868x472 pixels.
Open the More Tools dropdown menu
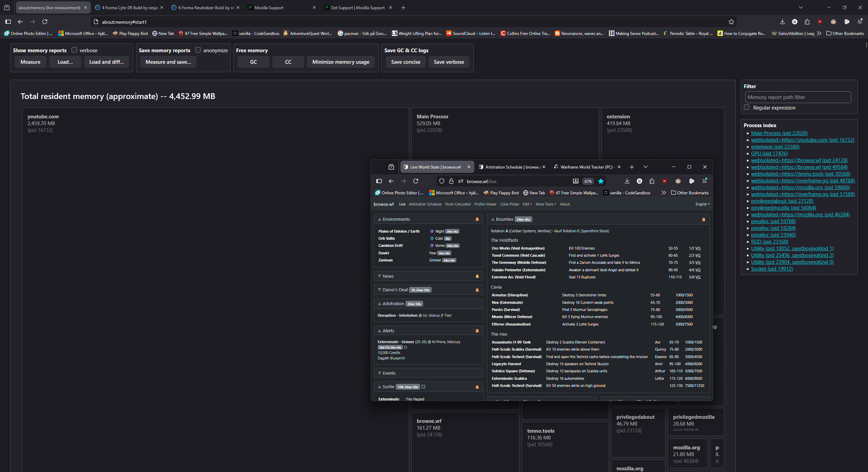pyautogui.click(x=546, y=204)
